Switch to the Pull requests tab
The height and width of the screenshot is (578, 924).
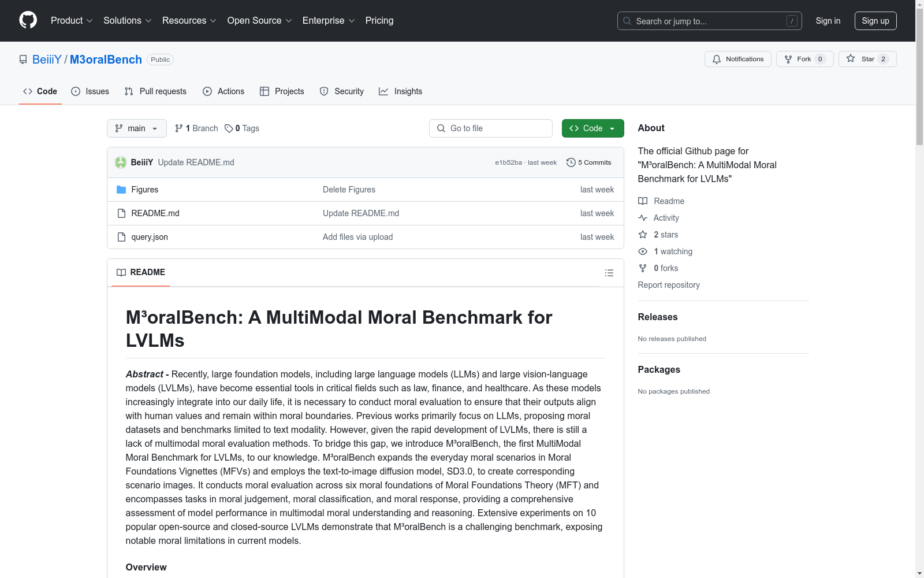[155, 91]
